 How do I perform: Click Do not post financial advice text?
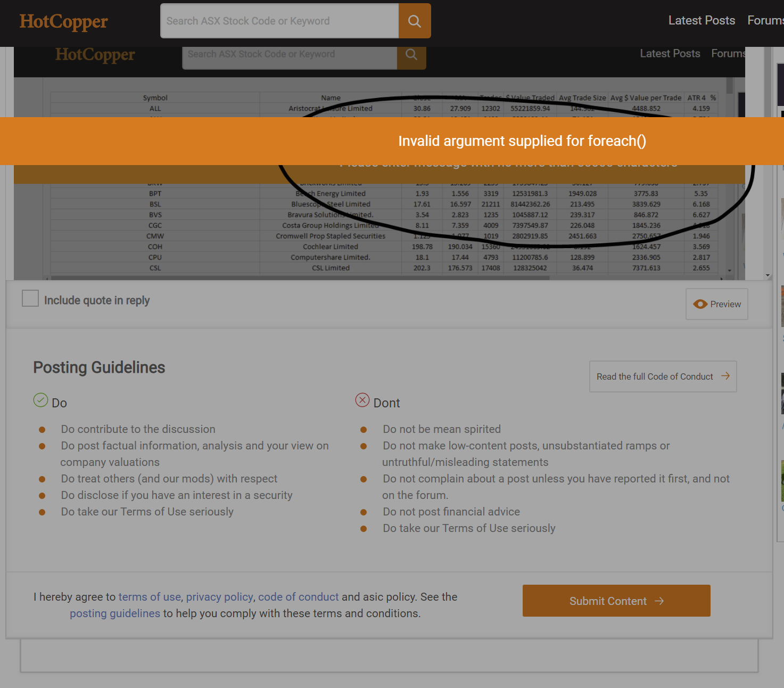coord(451,512)
